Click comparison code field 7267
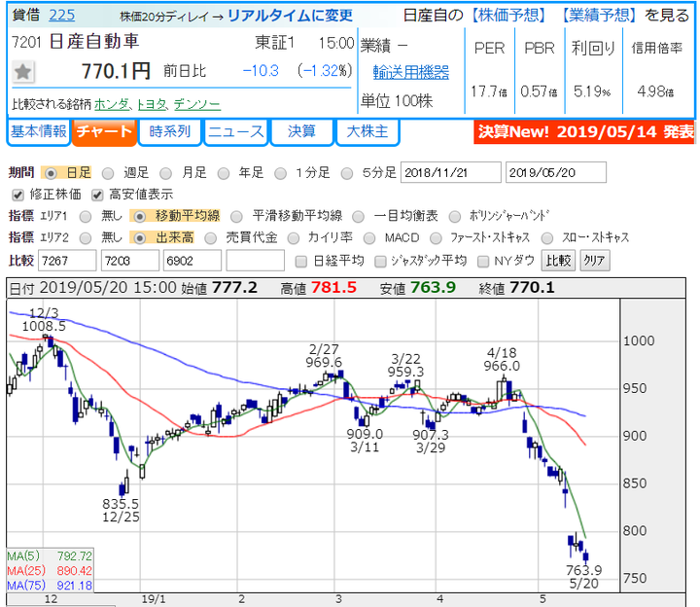Image resolution: width=700 pixels, height=607 pixels. 67,261
